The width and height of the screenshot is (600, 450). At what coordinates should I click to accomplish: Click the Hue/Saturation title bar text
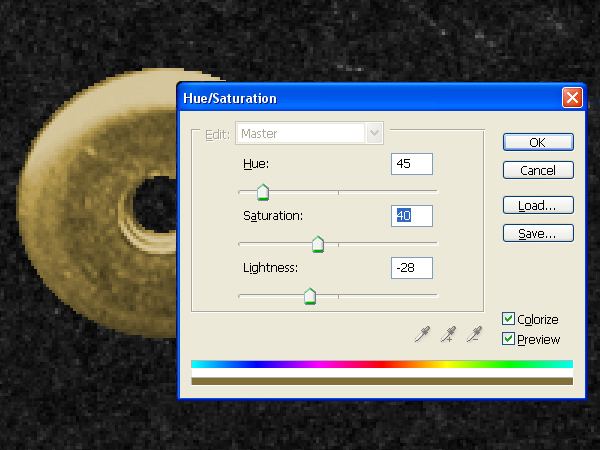point(230,98)
